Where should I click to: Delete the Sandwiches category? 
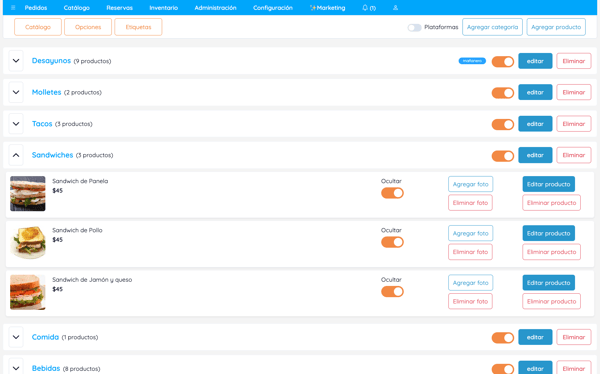coord(574,155)
